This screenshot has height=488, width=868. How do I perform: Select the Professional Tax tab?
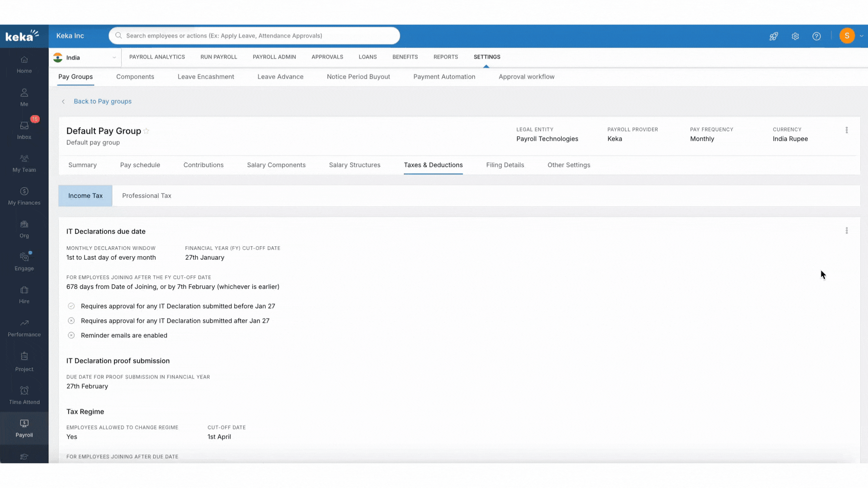[147, 196]
